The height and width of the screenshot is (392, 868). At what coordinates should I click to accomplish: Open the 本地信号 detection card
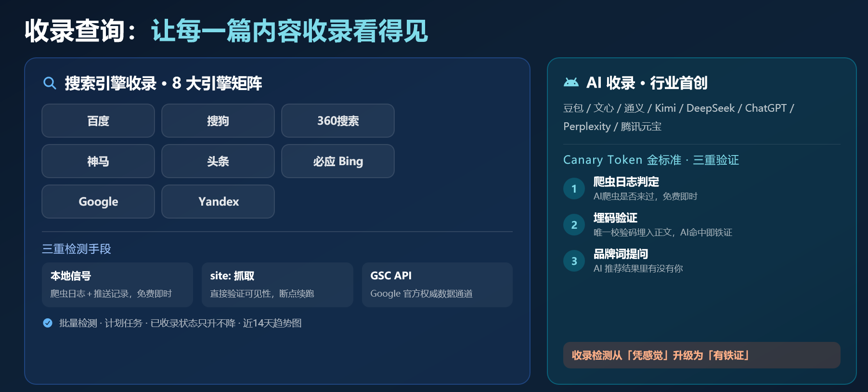click(x=117, y=285)
